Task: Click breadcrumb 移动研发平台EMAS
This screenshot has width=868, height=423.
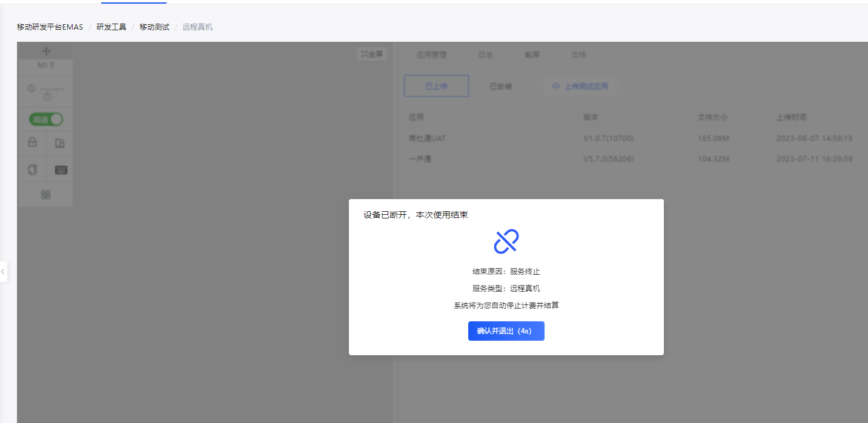Action: pyautogui.click(x=50, y=27)
